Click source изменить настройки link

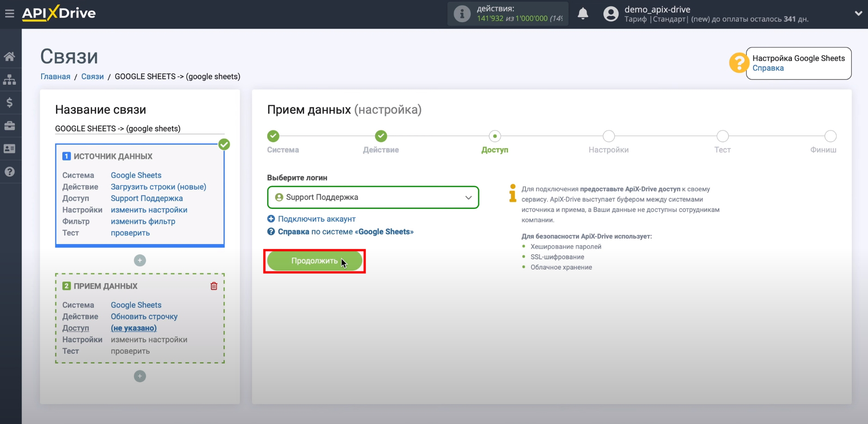click(x=149, y=210)
